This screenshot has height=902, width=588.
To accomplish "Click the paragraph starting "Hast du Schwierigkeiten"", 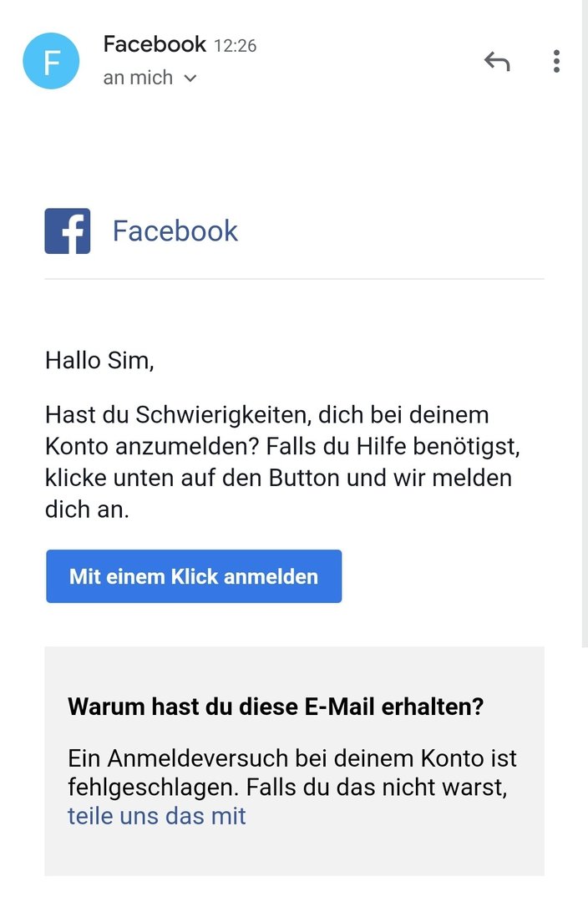I will (x=282, y=462).
